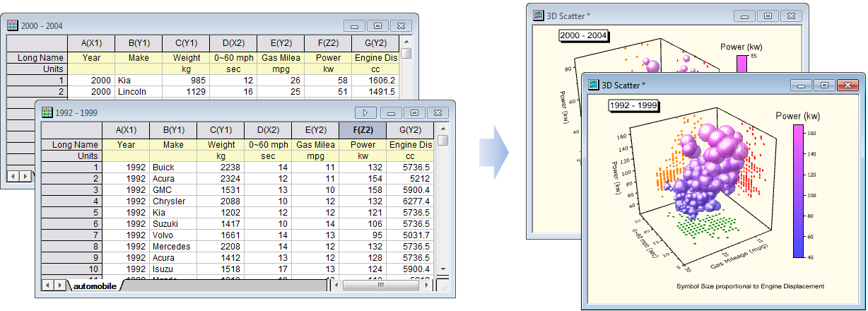Click the Units row label in the 1992 - 1999 workbook
868x311 pixels.
(72, 155)
